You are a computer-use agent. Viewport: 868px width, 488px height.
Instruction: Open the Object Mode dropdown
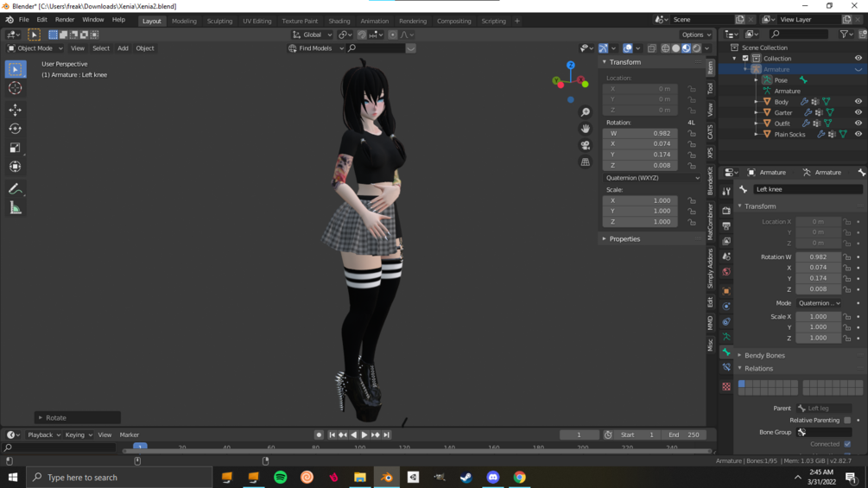coord(35,48)
